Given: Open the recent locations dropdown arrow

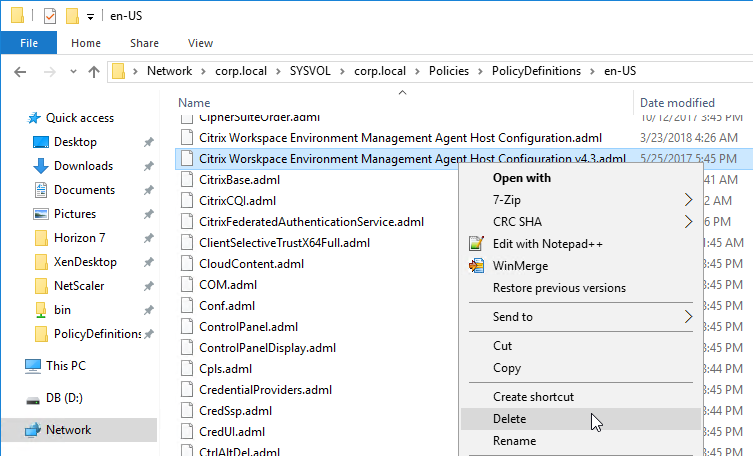Looking at the screenshot, I should 73,72.
